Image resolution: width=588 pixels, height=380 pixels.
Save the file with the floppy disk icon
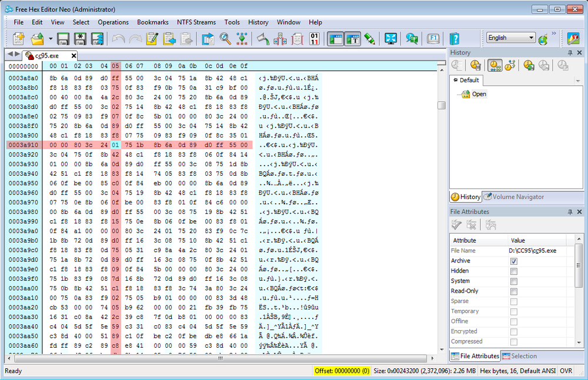(x=63, y=39)
